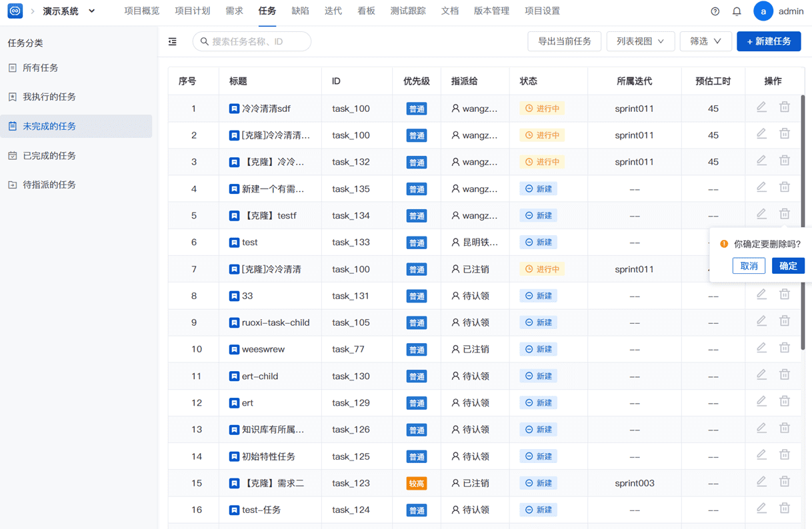
Task: Open 列表视图 view dropdown
Action: [x=640, y=41]
